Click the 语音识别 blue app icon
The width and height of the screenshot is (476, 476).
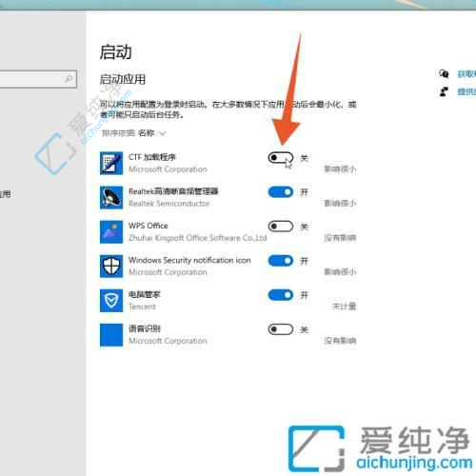(111, 335)
